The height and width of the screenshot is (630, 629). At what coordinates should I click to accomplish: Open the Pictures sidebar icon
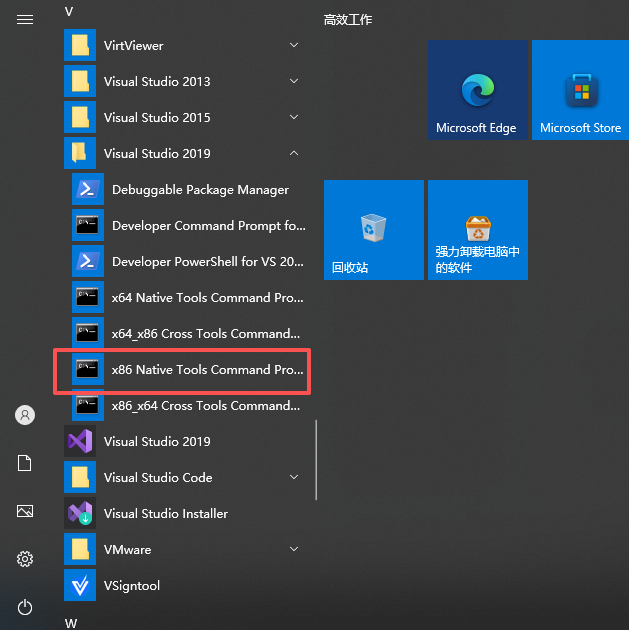click(25, 511)
